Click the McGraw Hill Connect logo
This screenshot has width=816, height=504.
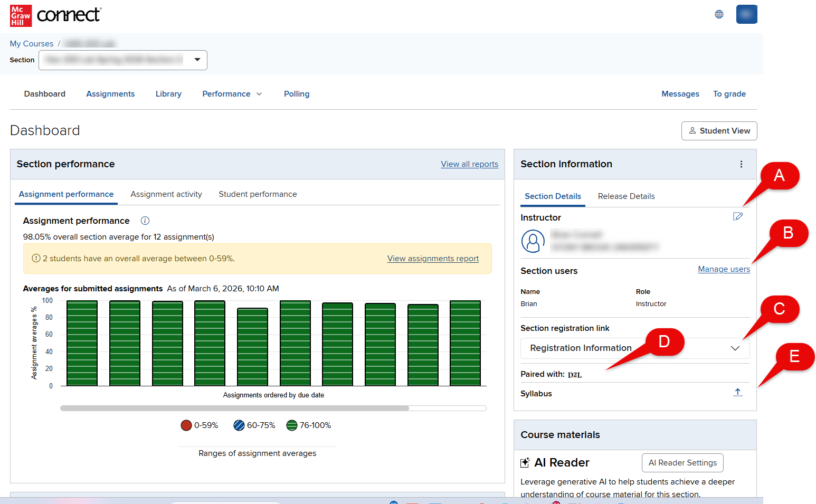pyautogui.click(x=55, y=15)
